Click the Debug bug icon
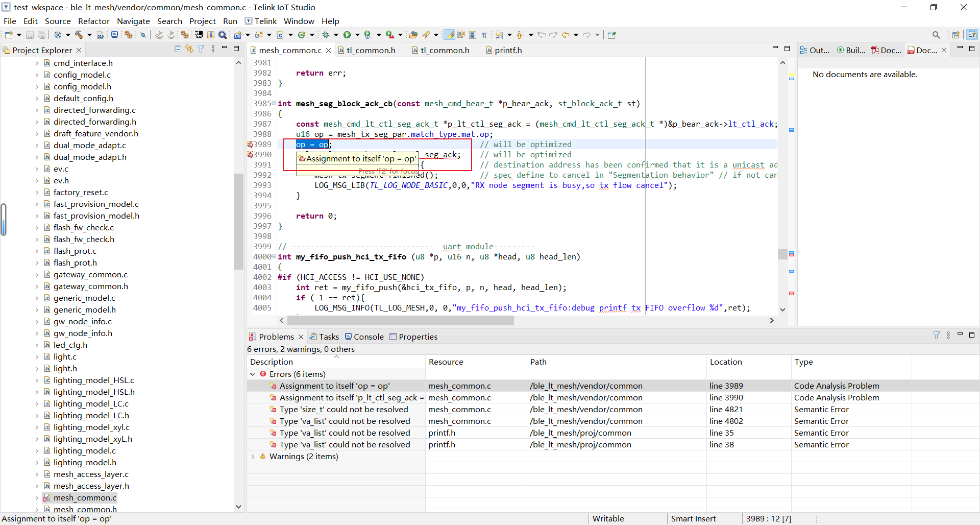 click(x=326, y=35)
